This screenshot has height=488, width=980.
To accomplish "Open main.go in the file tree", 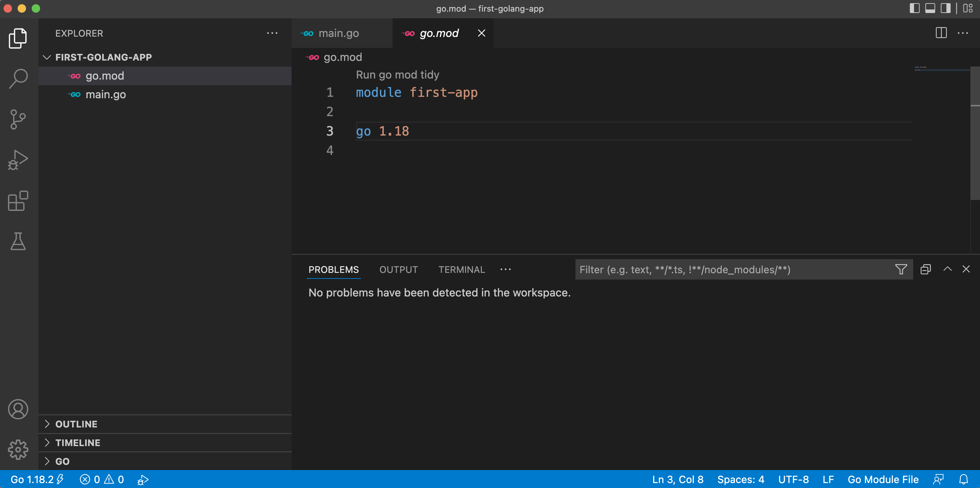I will 165,94.
